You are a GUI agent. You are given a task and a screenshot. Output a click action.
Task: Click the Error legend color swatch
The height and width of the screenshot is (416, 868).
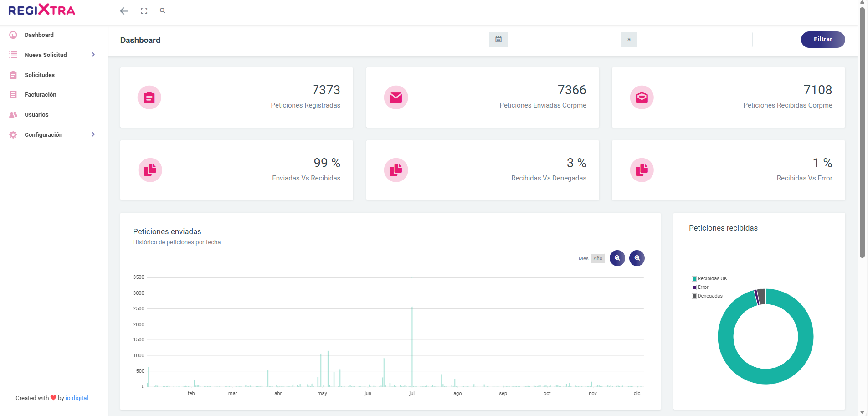pos(694,288)
